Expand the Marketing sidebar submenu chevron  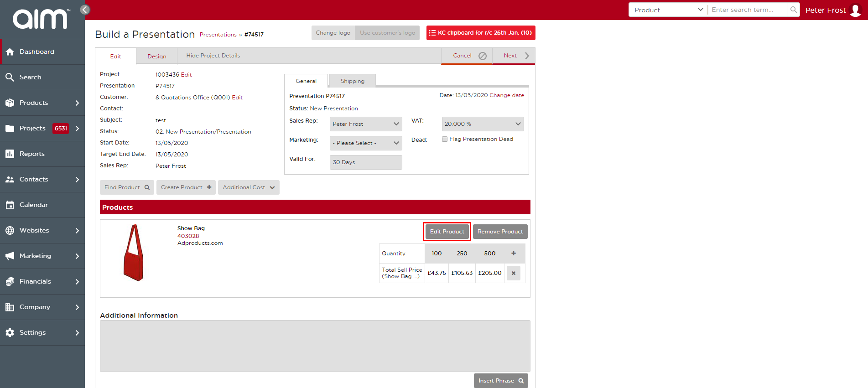[x=77, y=256]
